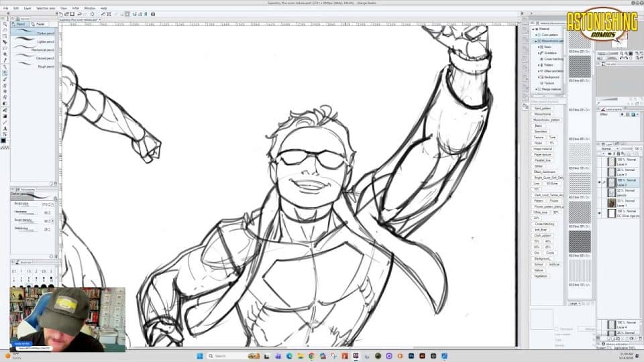
Task: Click the New file icon in the command bar
Action: (61, 14)
